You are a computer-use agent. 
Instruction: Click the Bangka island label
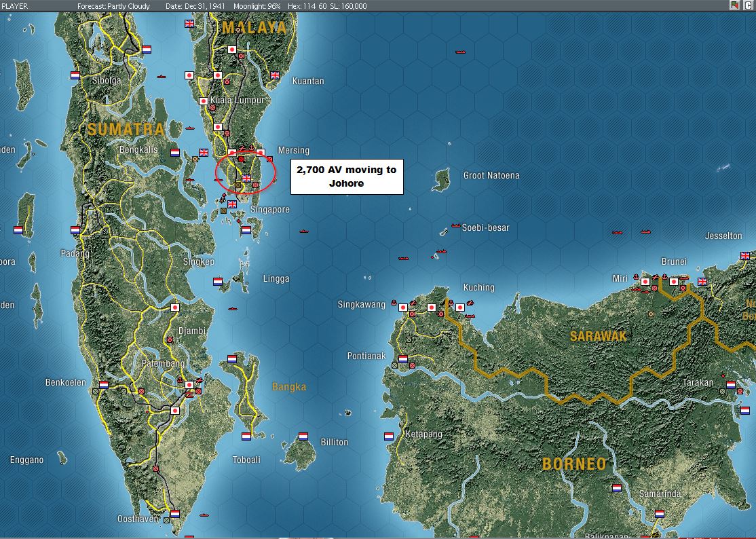click(289, 387)
